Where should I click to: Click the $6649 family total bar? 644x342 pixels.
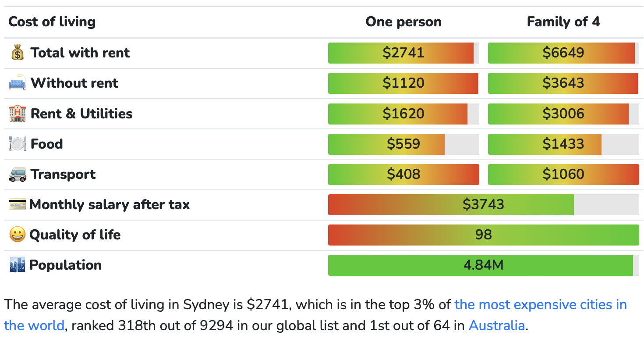[x=563, y=53]
